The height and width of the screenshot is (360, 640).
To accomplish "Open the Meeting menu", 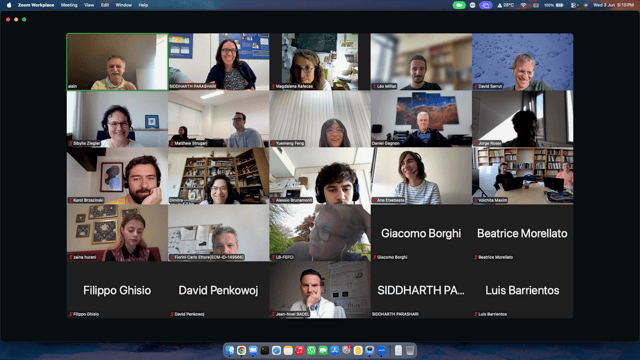I will tap(69, 5).
